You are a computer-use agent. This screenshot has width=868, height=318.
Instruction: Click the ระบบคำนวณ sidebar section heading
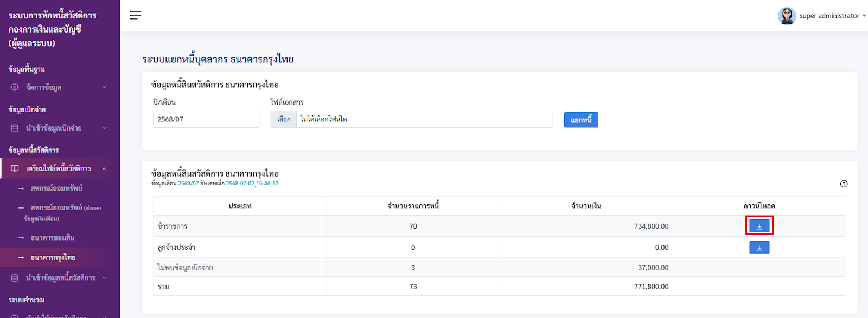27,300
